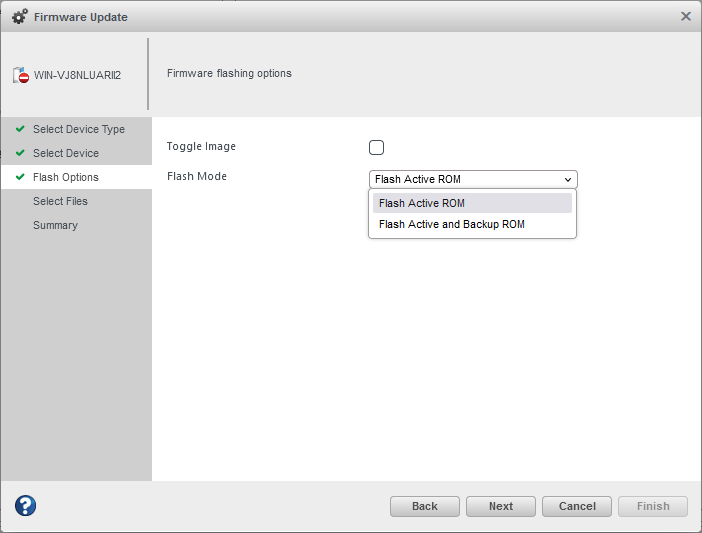The image size is (702, 533).
Task: Click the blue help question mark icon
Action: [x=25, y=506]
